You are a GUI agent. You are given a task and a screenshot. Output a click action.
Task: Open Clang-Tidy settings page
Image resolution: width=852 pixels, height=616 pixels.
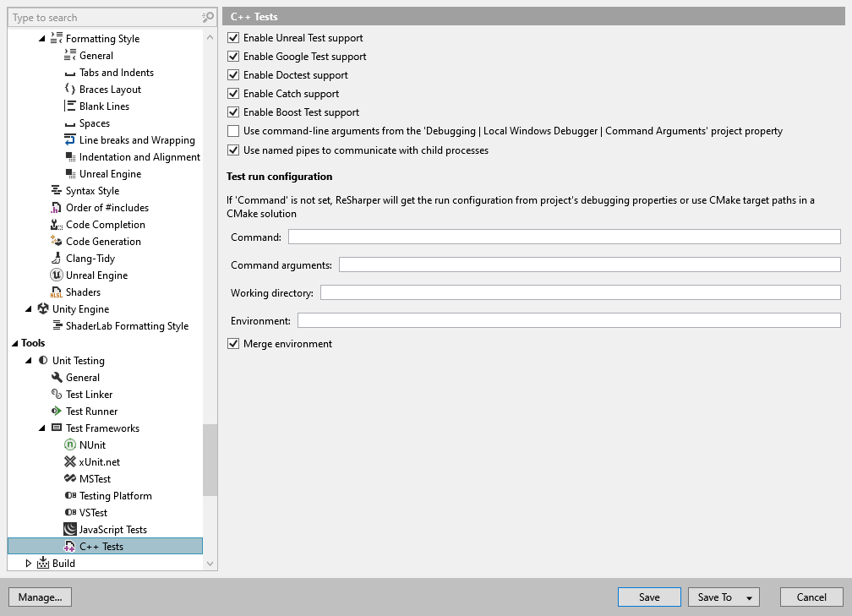coord(87,258)
